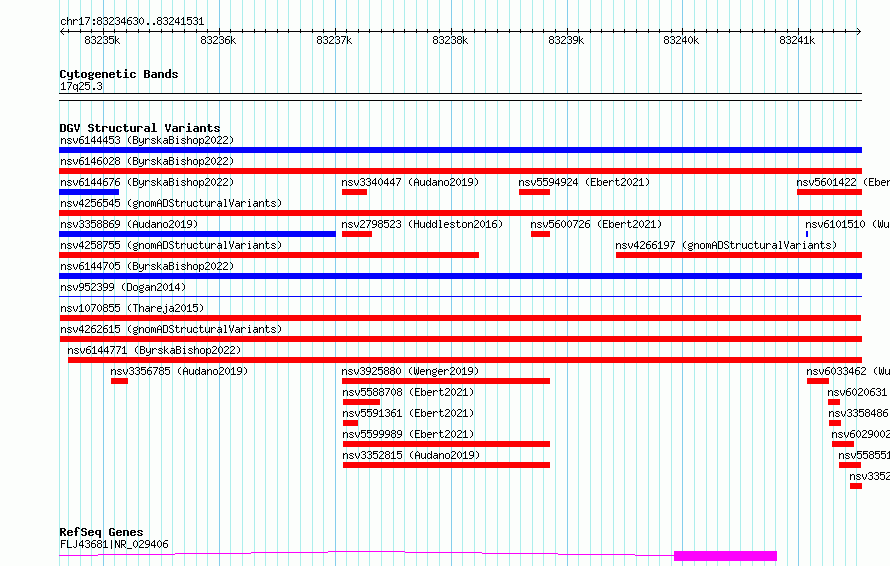This screenshot has width=890, height=566.
Task: Click the nsv3358869 (Audano2019) label
Action: pos(129,224)
